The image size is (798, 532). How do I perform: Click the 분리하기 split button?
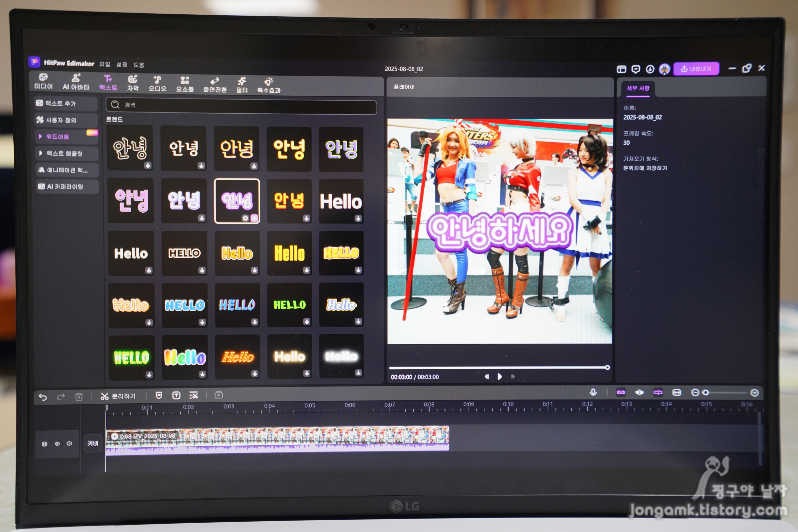coord(118,396)
